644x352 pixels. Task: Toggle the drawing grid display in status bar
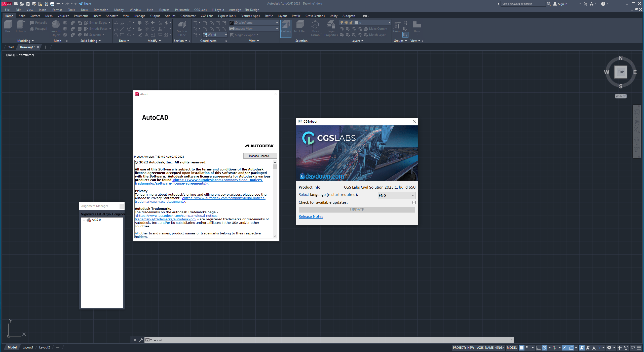(x=521, y=348)
